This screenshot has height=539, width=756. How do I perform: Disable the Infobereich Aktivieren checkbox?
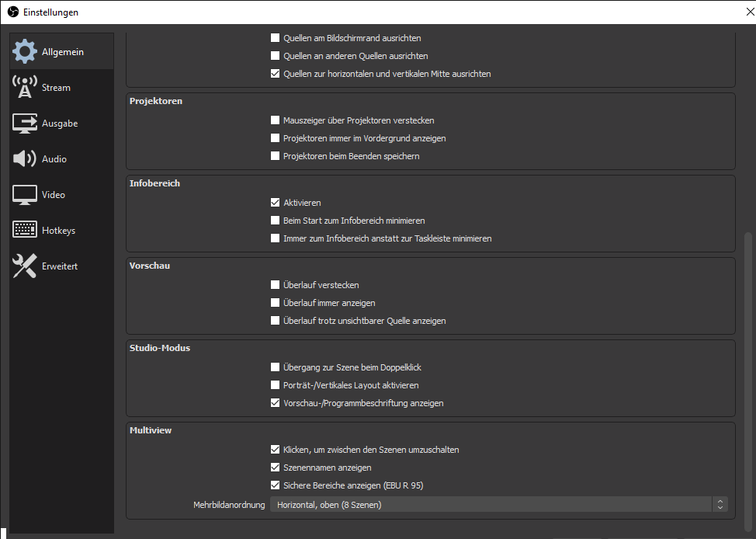[x=275, y=203]
